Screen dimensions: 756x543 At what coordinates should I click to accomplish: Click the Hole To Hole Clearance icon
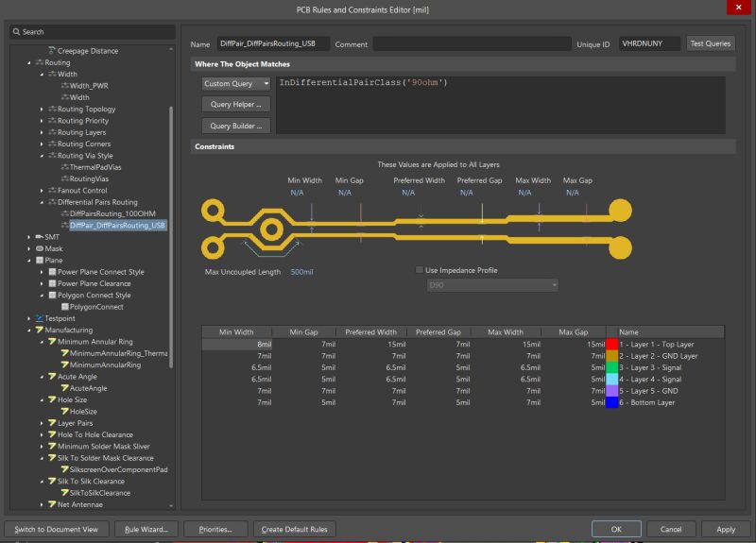coord(52,434)
